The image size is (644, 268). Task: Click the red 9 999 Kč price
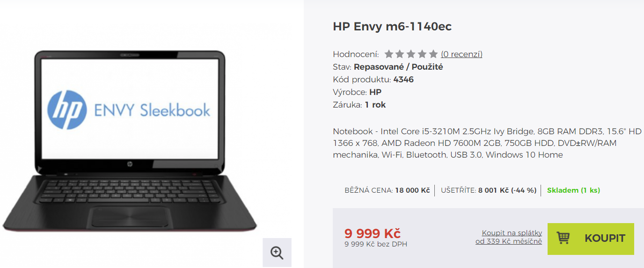373,233
